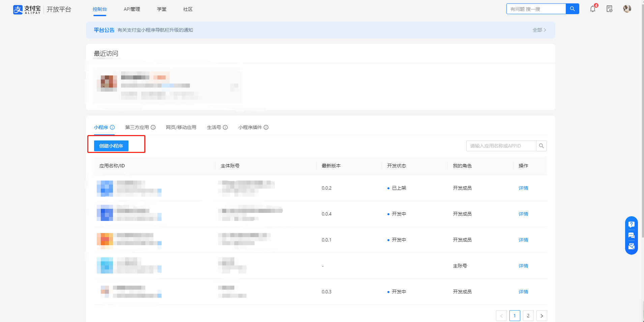Click the app name or APPID search field
This screenshot has height=322, width=644.
(x=501, y=146)
